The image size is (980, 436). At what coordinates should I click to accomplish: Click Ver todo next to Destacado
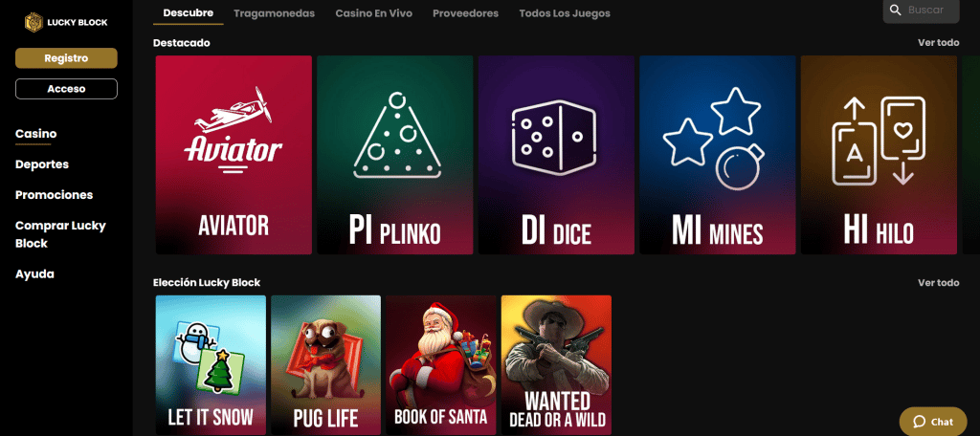938,42
